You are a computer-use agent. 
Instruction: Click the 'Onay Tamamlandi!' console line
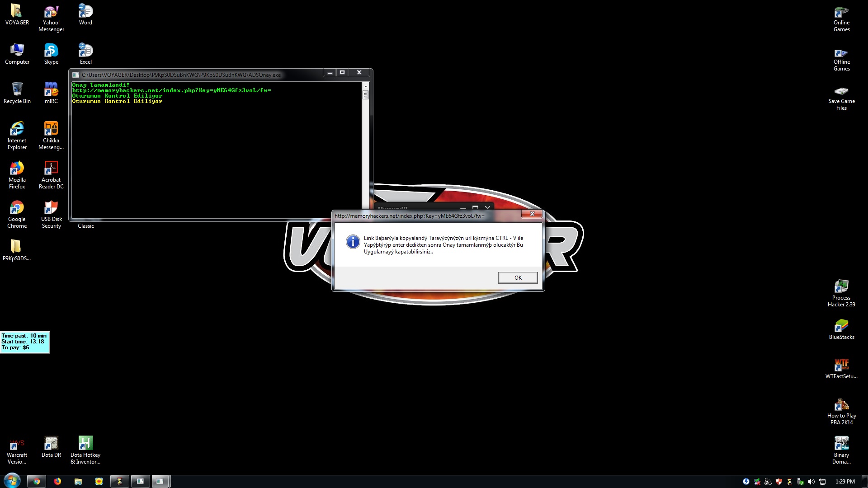click(100, 85)
